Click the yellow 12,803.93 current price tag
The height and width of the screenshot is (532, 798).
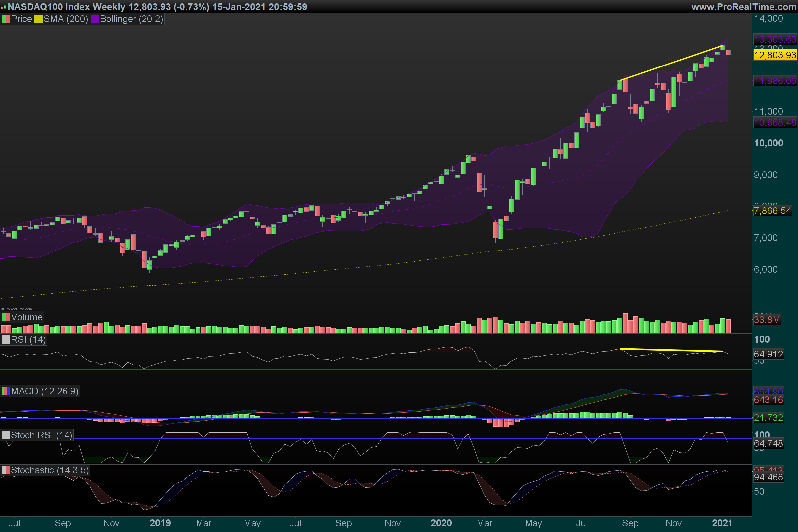coord(775,55)
